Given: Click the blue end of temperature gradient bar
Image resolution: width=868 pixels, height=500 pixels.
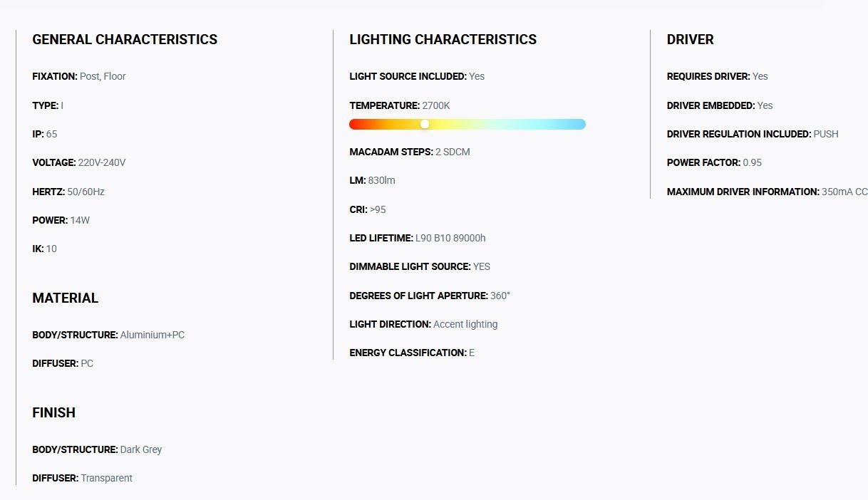Looking at the screenshot, I should [579, 124].
